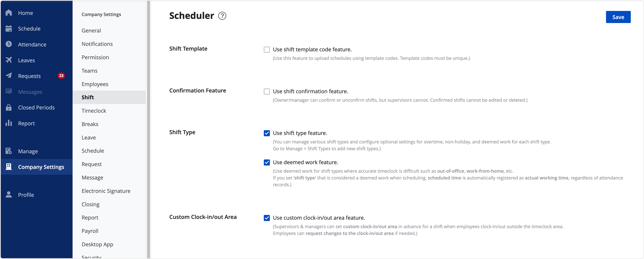
Task: Enable the shift template code checkbox
Action: pos(267,50)
